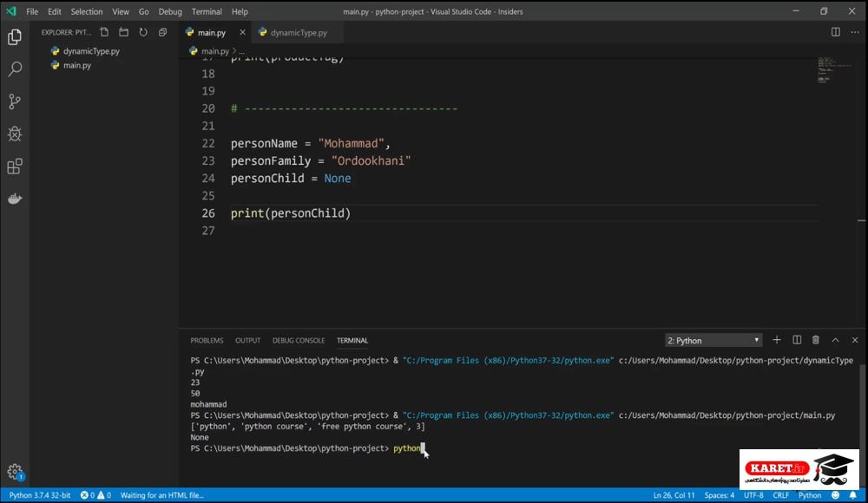Screen dimensions: 868x503
Task: Open the Debug view bug icon
Action: (x=15, y=134)
